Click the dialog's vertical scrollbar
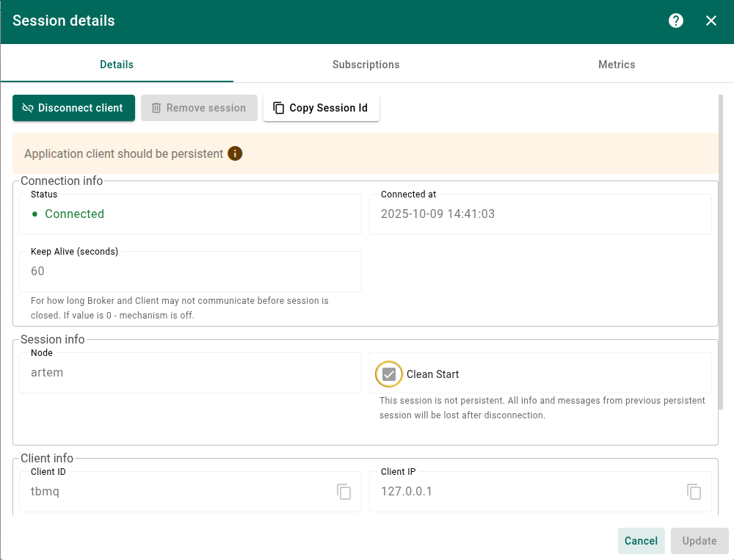 (x=721, y=250)
